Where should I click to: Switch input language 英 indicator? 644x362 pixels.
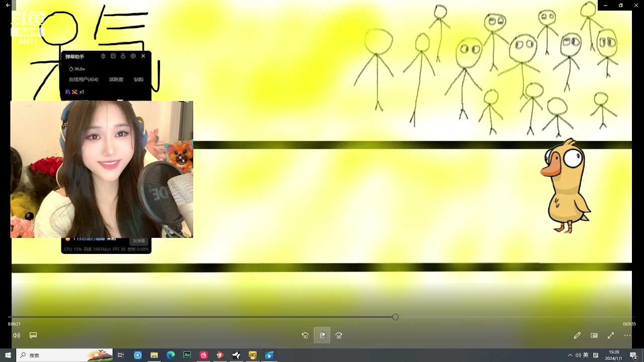pos(586,355)
